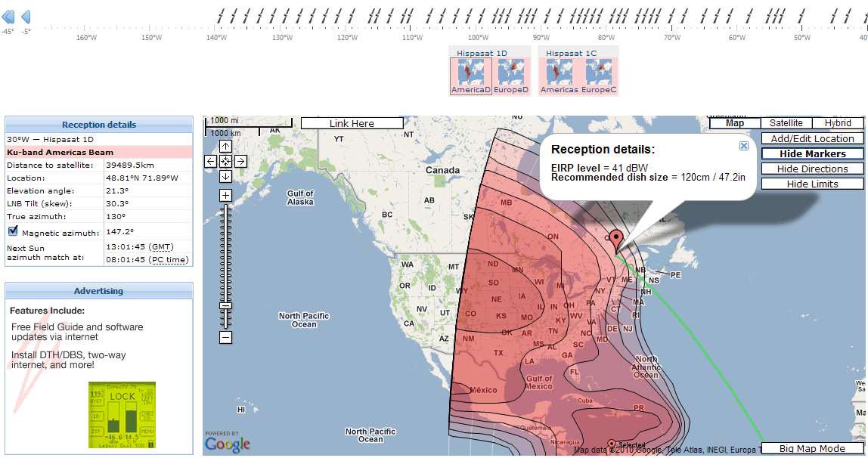
Task: Select the EuropeD beam thumbnail
Action: pos(511,76)
